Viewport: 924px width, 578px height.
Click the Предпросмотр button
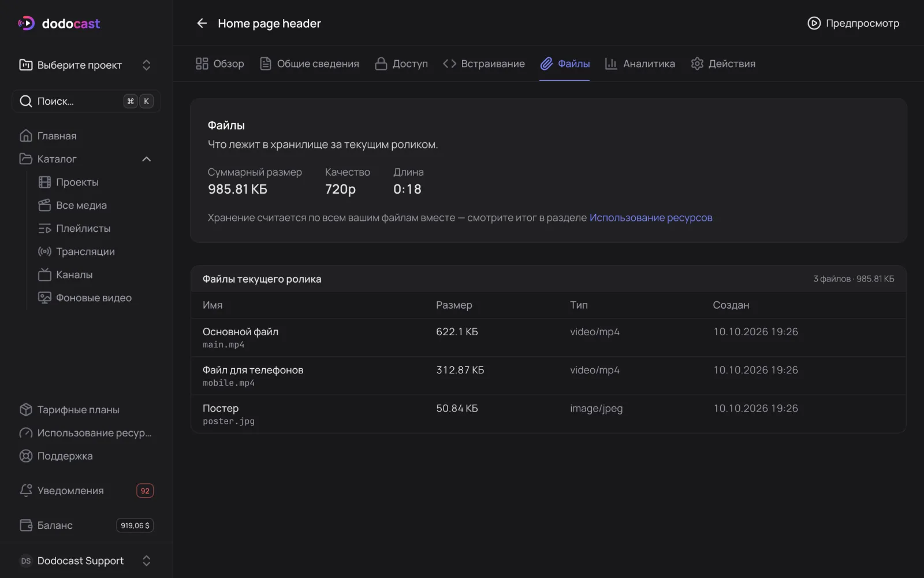click(853, 23)
